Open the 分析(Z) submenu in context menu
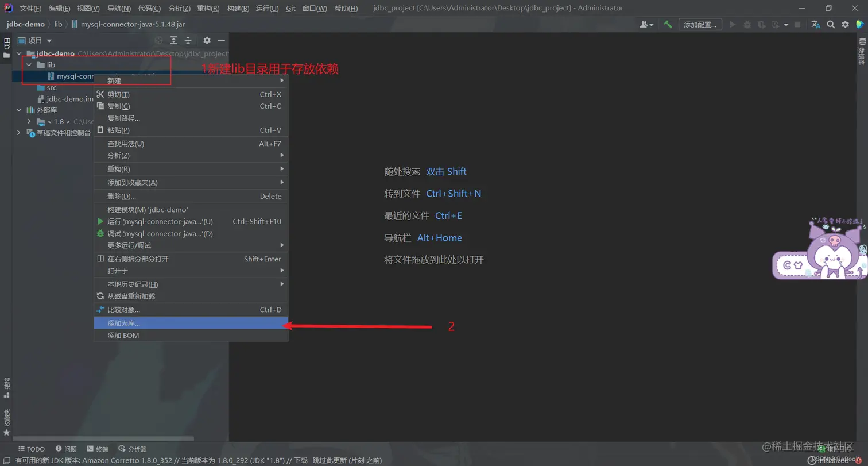Image resolution: width=868 pixels, height=466 pixels. point(191,156)
